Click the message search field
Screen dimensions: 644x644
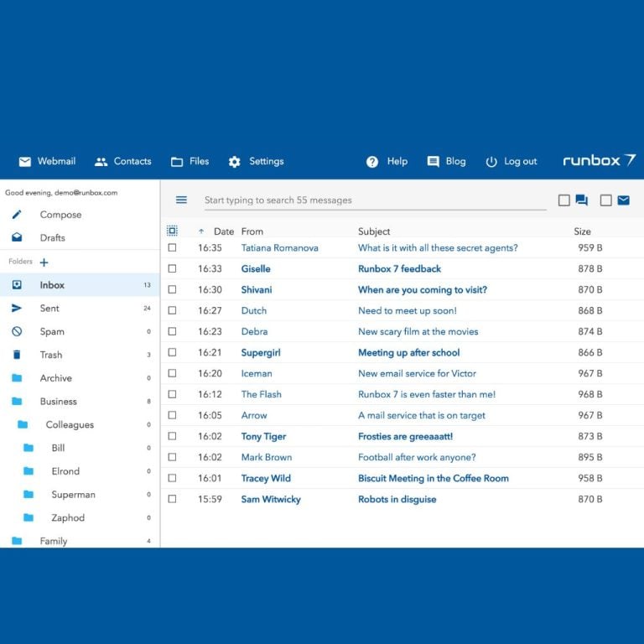pos(375,200)
